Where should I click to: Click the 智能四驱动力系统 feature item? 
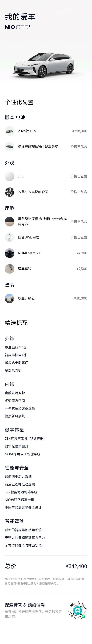tap(18, 476)
